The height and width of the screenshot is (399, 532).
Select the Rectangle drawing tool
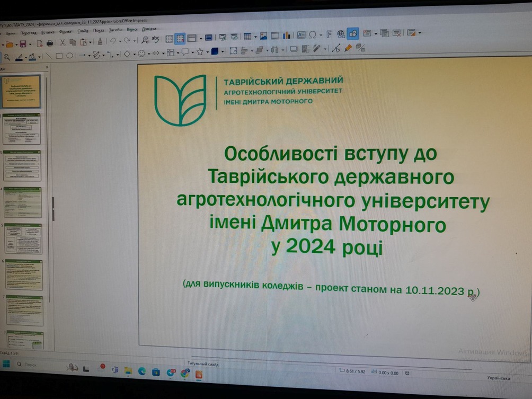59,56
